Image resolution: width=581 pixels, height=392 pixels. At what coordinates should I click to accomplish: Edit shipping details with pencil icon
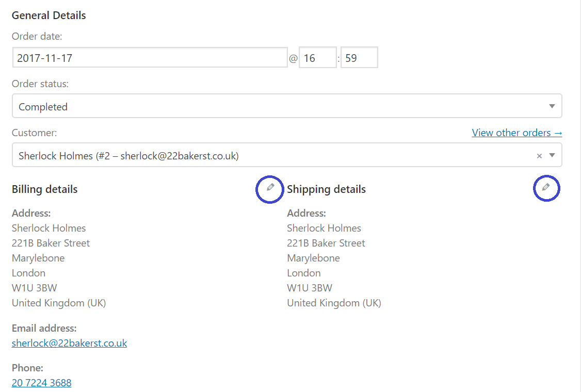[546, 187]
